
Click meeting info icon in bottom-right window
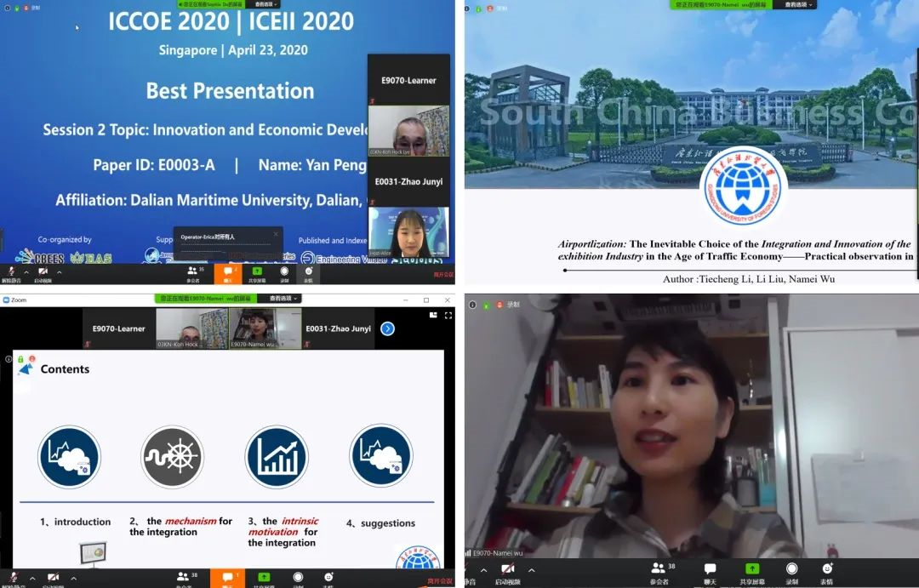[x=472, y=305]
